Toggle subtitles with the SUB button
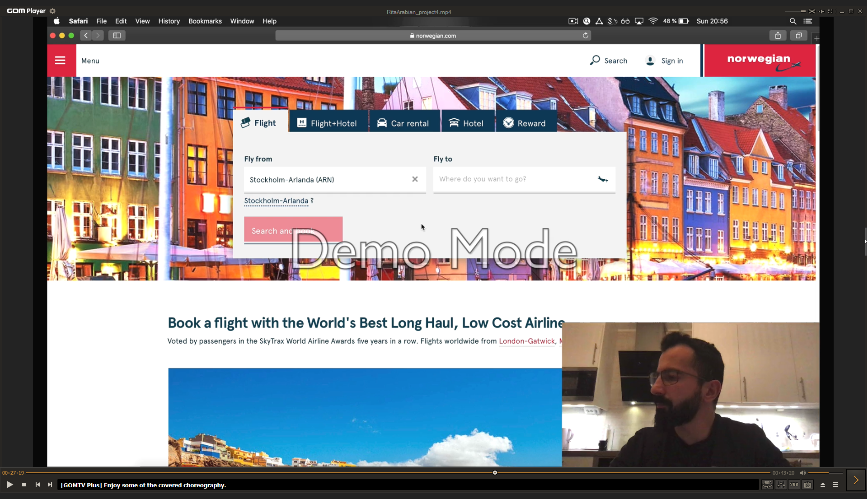 click(794, 485)
